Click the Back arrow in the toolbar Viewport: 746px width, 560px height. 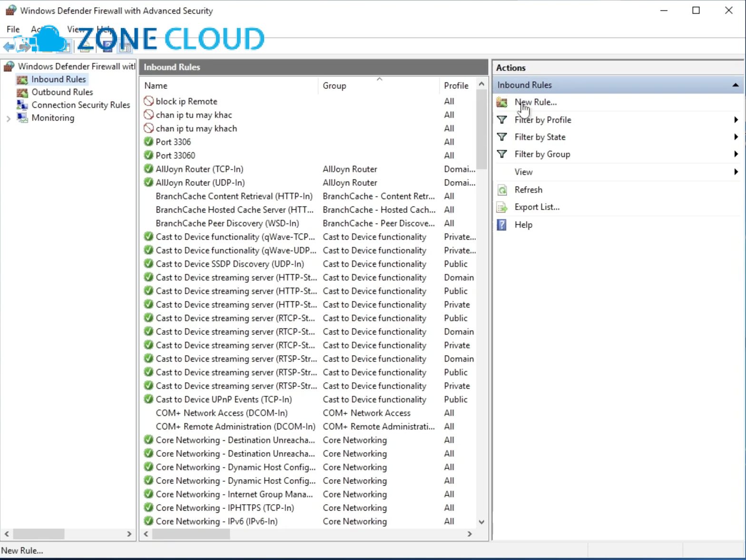point(9,47)
